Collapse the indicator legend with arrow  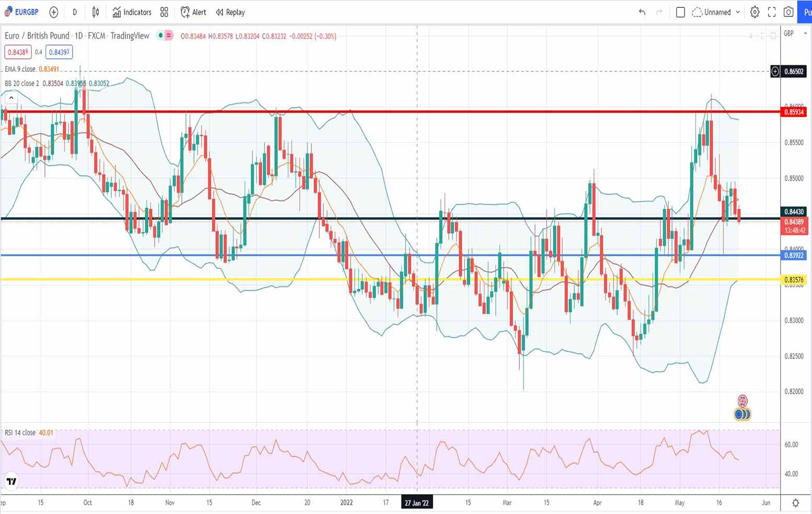tap(11, 98)
